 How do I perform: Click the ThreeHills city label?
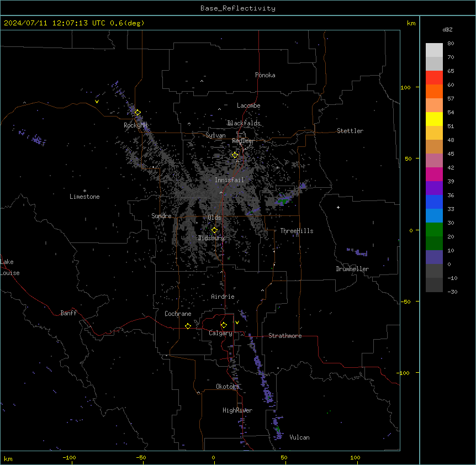pyautogui.click(x=297, y=231)
